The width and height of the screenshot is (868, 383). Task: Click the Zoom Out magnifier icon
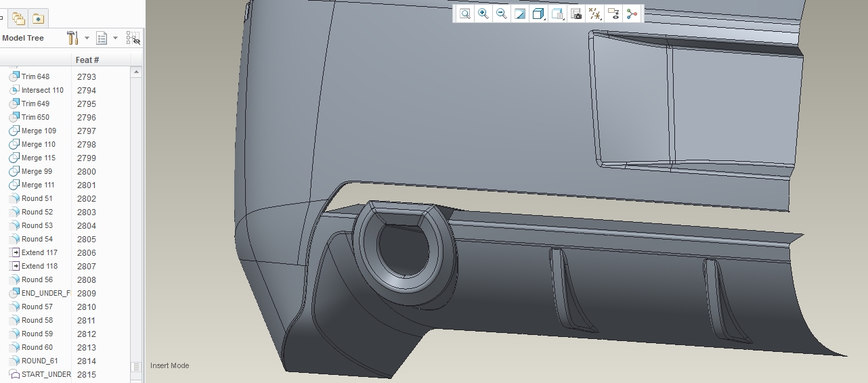[502, 14]
